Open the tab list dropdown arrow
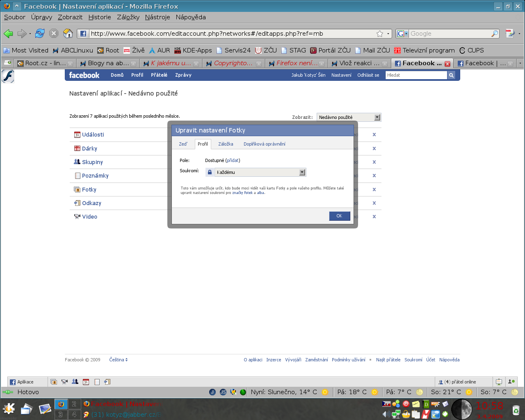 [x=520, y=63]
